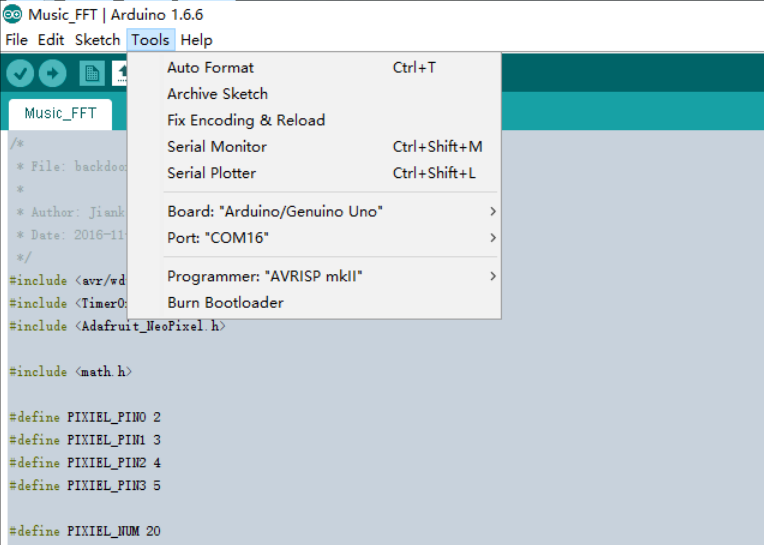Screen dimensions: 764x545
Task: Click the PIXIEL_NUM 20 define line
Action: coord(85,531)
